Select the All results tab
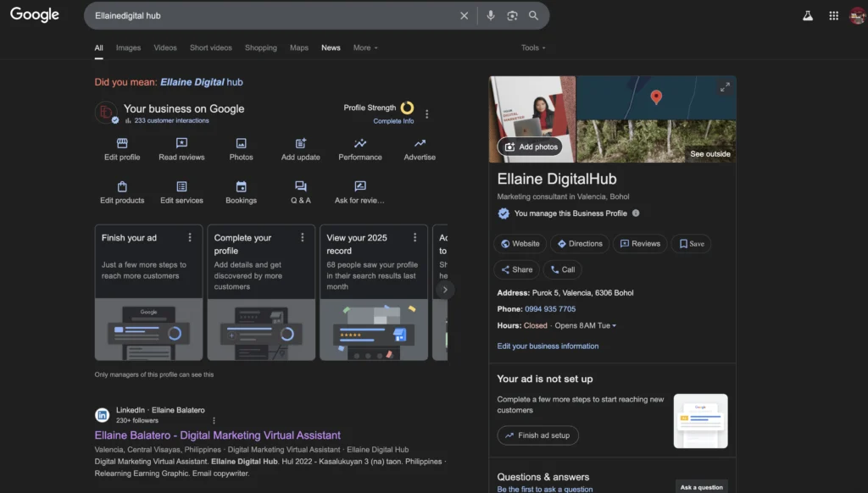Screen dimensions: 868x493 (98, 48)
